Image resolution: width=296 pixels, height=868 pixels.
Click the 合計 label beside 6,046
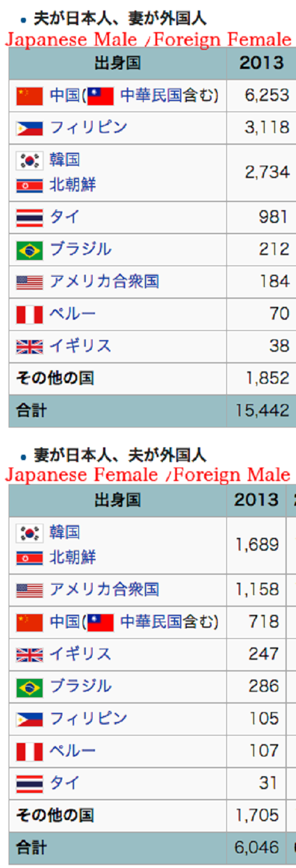(x=31, y=848)
